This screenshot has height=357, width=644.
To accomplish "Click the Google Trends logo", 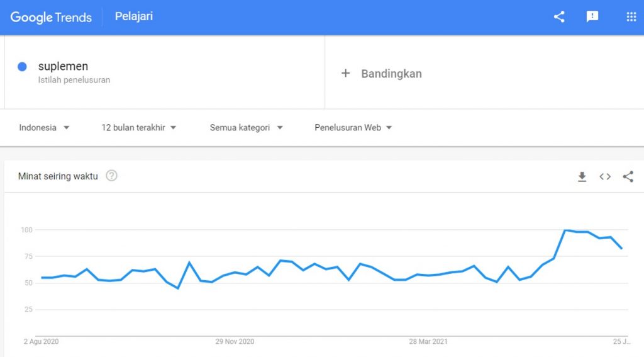I will (x=51, y=17).
